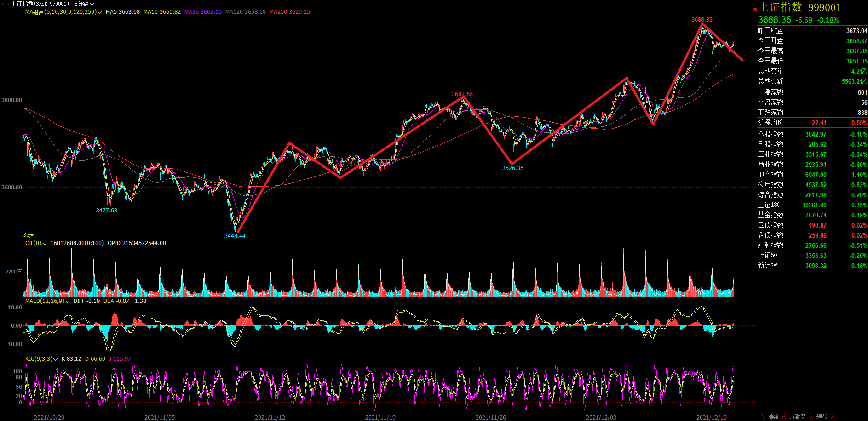Click the MA250 value label in legend
The height and width of the screenshot is (421, 868).
click(290, 12)
